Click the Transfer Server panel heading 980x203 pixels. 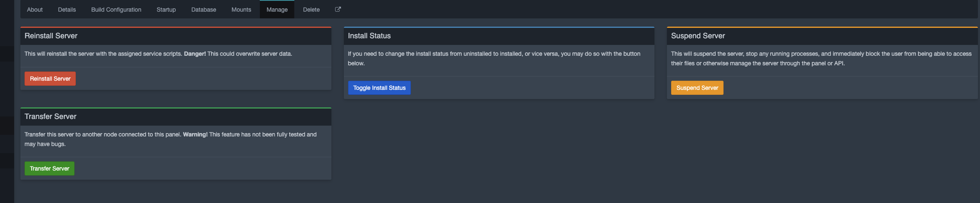[50, 116]
